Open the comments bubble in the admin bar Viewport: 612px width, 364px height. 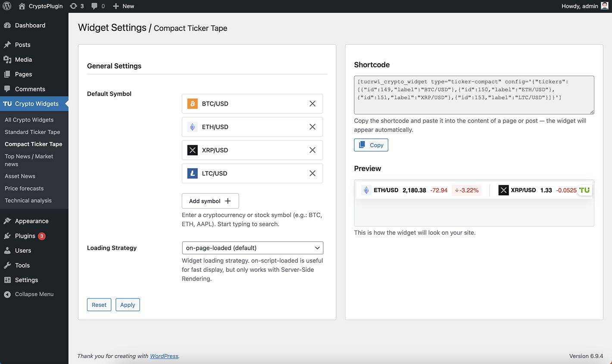(95, 6)
